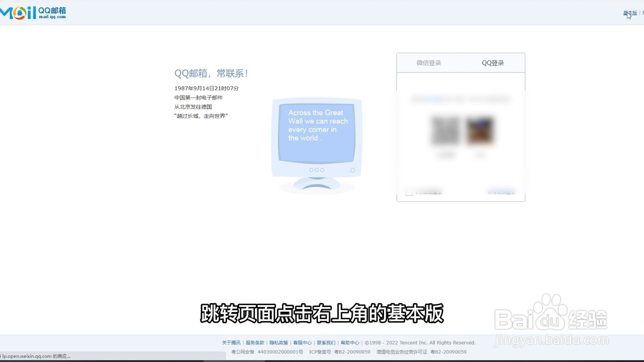Screen dimensions: 644x362
Task: Open the 隐私政策 footer link
Action: click(279, 343)
